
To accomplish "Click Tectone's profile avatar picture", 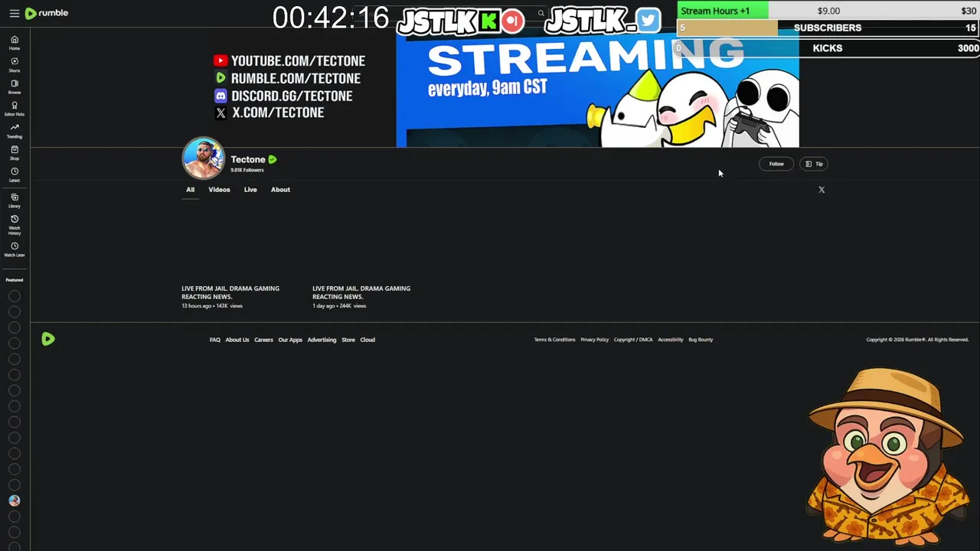I will (203, 158).
